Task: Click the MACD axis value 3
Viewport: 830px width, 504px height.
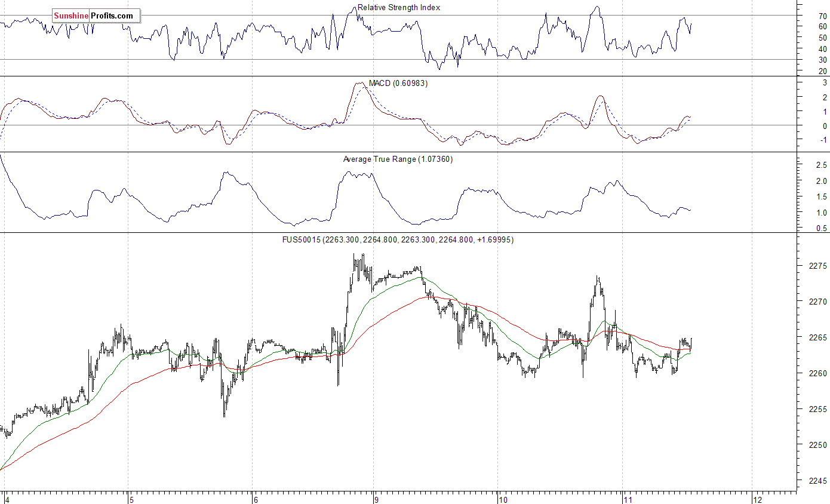Action: pos(825,83)
